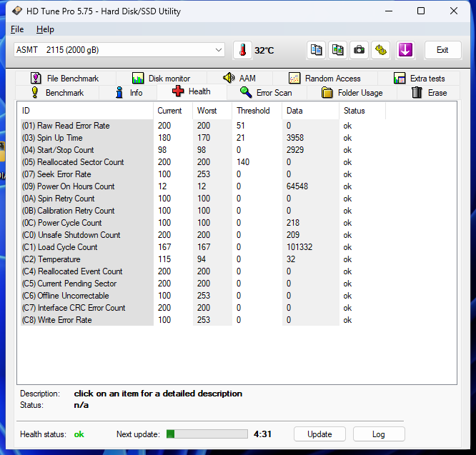Click the thermometer temperature icon
This screenshot has width=476, height=455.
242,50
